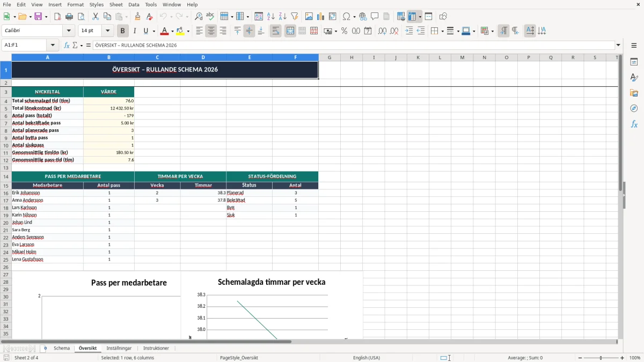The image size is (644, 362).
Task: Toggle Wrap Text
Action: click(276, 31)
